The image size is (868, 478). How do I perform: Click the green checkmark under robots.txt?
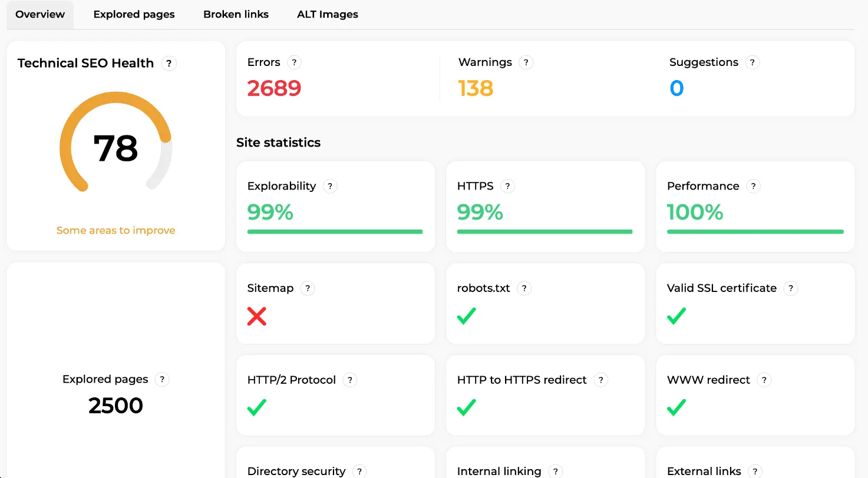[x=466, y=316]
